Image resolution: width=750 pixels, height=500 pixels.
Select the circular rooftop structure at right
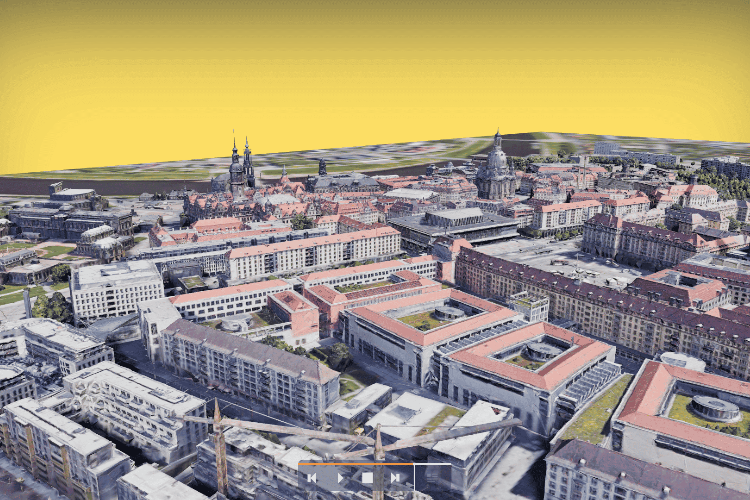[x=715, y=407]
